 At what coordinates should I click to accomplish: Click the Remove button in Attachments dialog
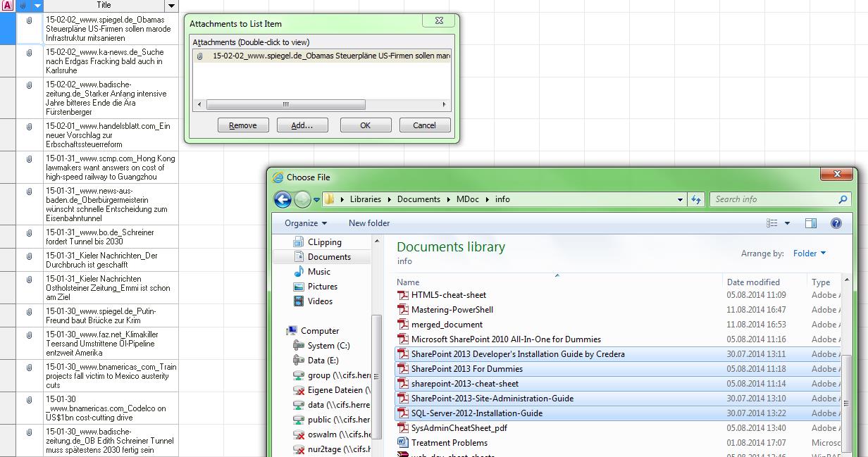(x=243, y=125)
